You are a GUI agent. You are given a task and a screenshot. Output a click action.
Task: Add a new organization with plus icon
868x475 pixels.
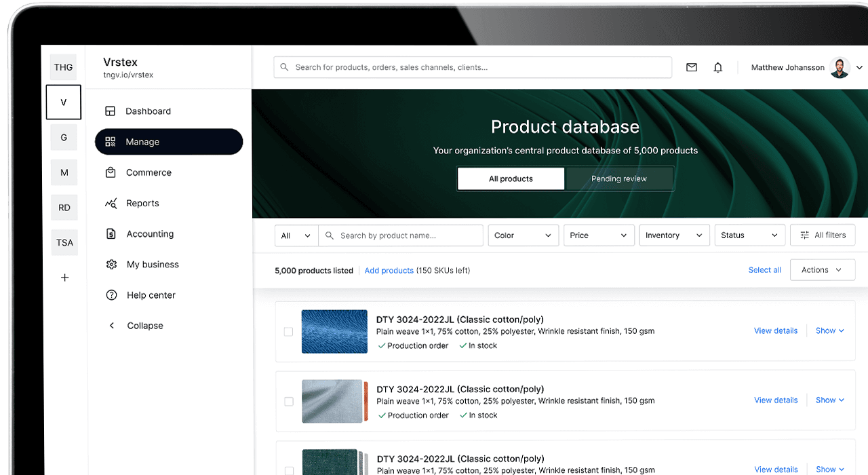pyautogui.click(x=64, y=278)
